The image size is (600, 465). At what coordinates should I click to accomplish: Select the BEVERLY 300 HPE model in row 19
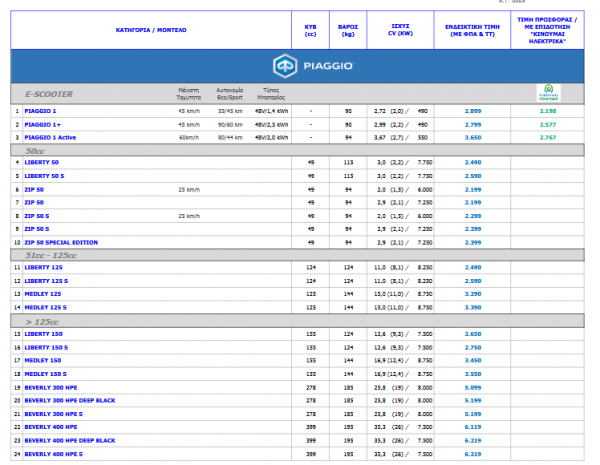(51, 388)
